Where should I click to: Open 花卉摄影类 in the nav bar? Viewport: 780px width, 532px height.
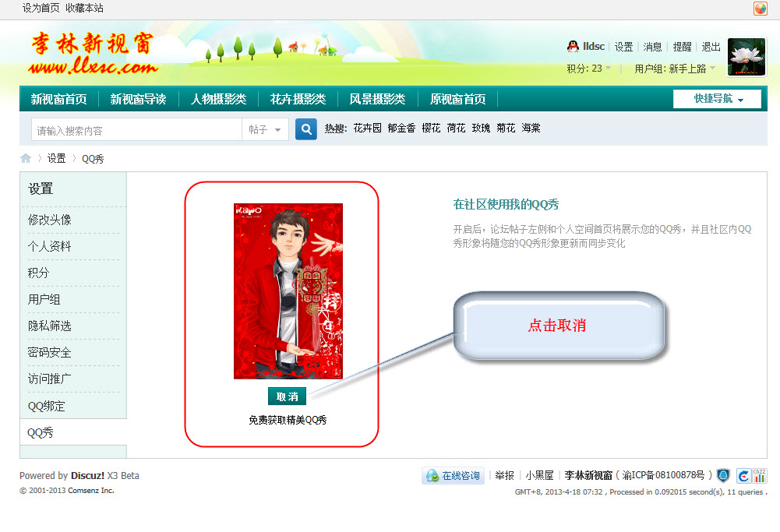click(298, 99)
